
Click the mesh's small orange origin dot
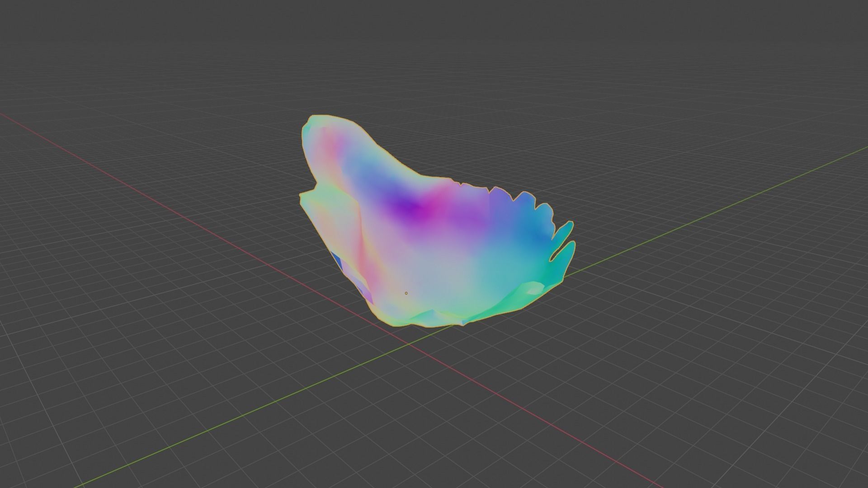click(406, 293)
